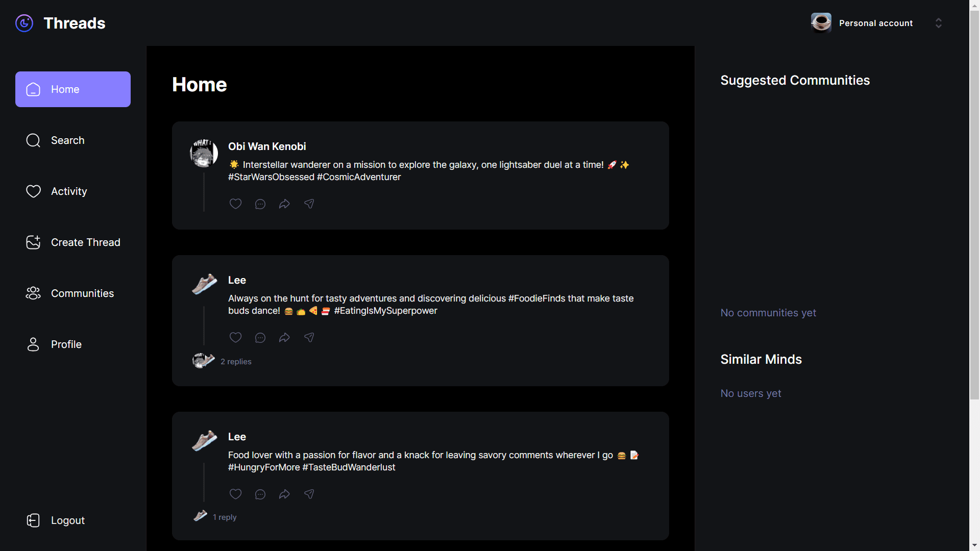Open the Create Thread pen icon
Screen dimensions: 980x551
[x=33, y=242]
